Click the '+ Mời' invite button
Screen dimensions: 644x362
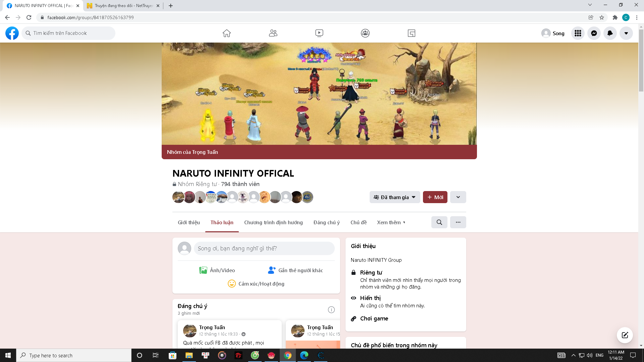[435, 197]
